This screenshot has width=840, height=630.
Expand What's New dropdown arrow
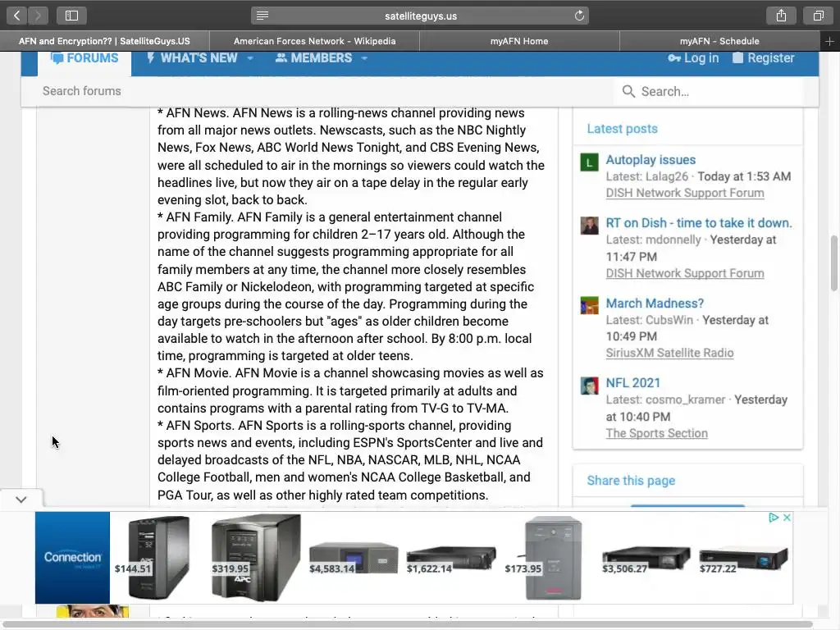pyautogui.click(x=250, y=58)
